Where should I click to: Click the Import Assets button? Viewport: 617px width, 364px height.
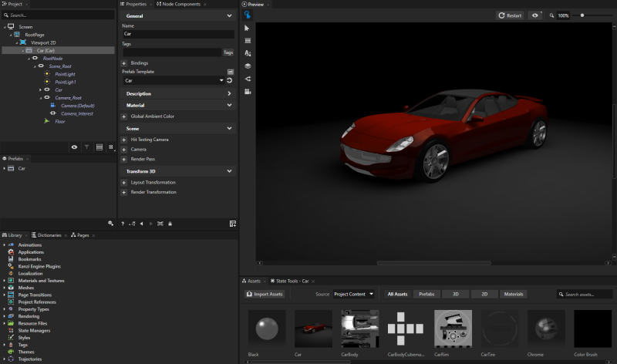(x=265, y=294)
